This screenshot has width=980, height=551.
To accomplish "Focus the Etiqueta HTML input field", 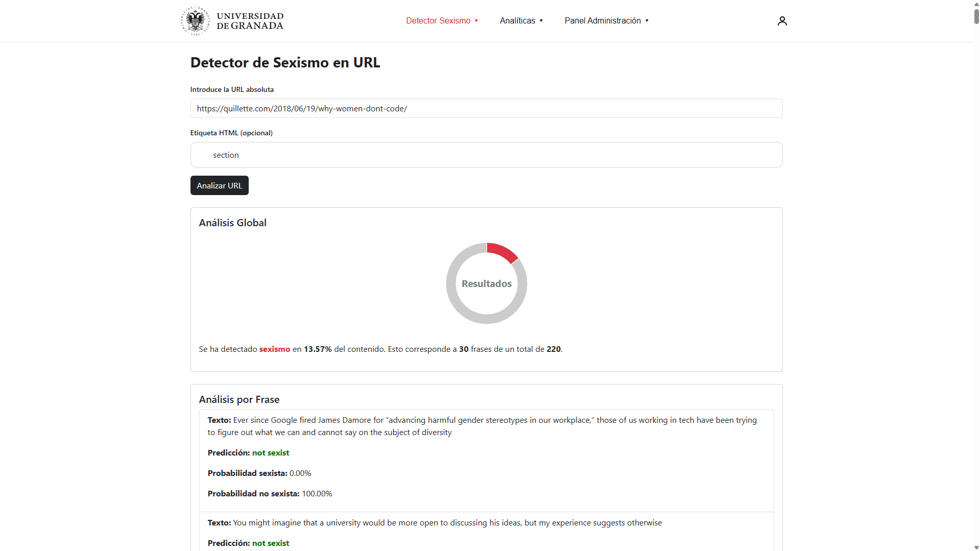I will 486,155.
